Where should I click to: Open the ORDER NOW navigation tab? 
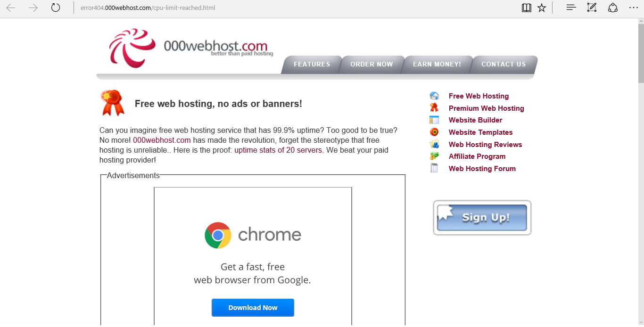[x=372, y=65]
